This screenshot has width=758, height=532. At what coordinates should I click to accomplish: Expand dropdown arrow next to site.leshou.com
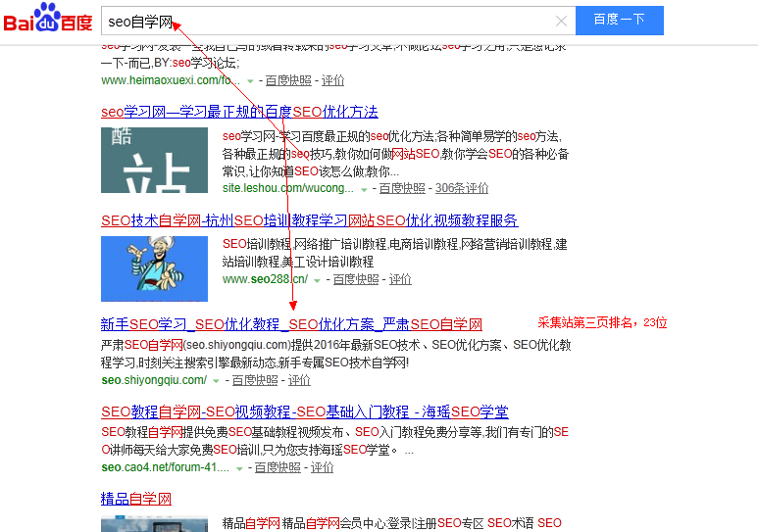[x=364, y=189]
